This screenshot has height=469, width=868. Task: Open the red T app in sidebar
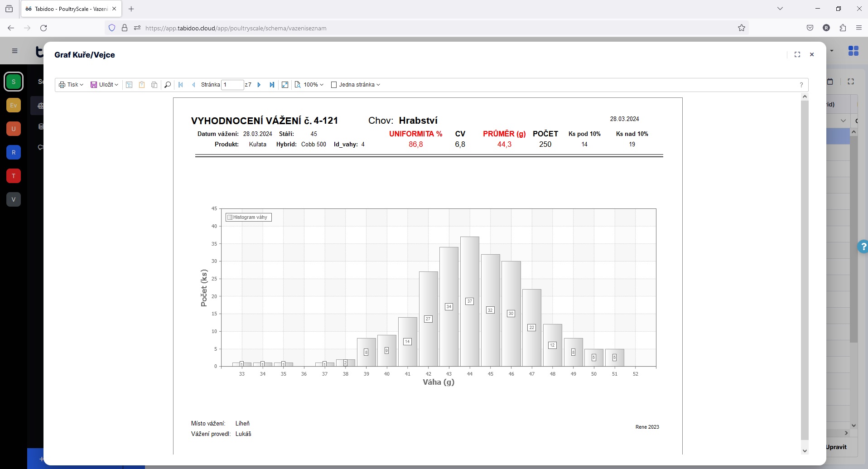coord(14,176)
